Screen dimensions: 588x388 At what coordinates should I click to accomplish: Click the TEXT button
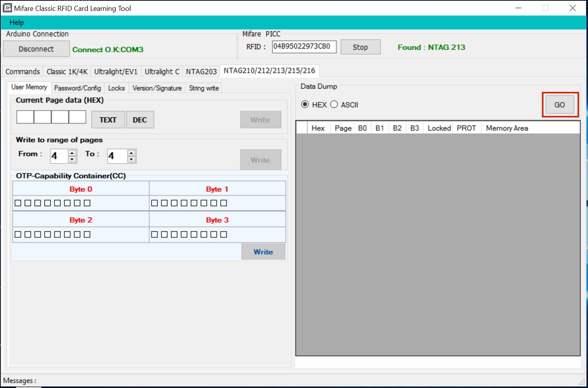point(108,120)
